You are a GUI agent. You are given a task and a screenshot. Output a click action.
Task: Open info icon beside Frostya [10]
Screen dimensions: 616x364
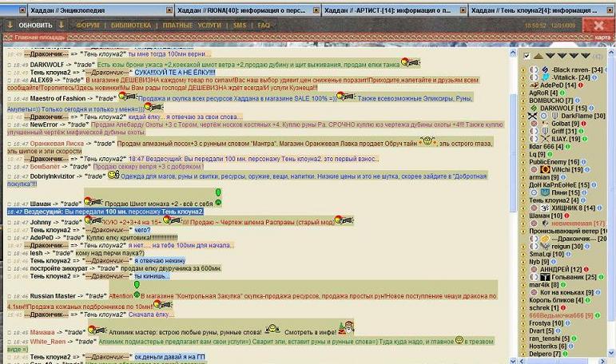click(x=568, y=323)
